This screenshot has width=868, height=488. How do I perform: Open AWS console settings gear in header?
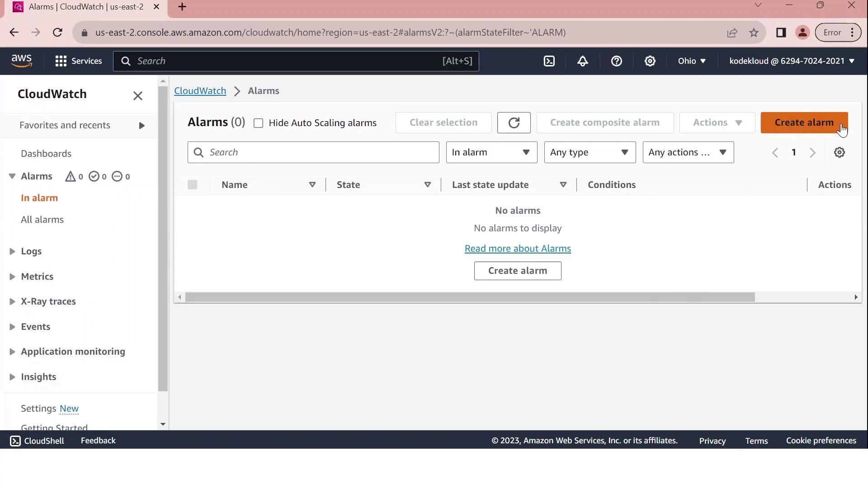pos(650,61)
